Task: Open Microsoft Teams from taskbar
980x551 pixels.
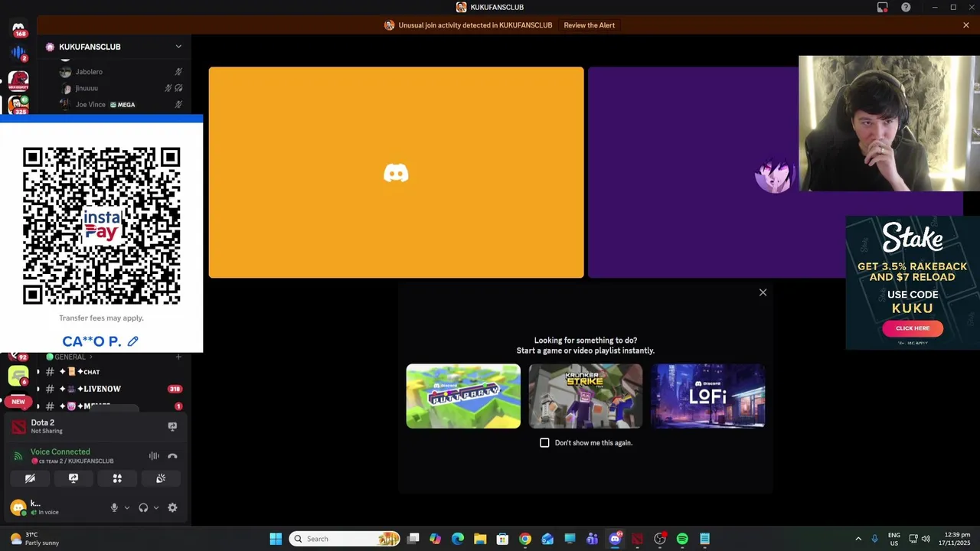Action: coord(593,539)
